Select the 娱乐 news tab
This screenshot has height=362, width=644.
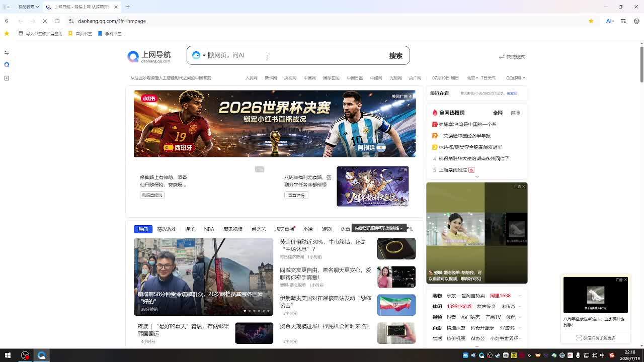click(190, 229)
